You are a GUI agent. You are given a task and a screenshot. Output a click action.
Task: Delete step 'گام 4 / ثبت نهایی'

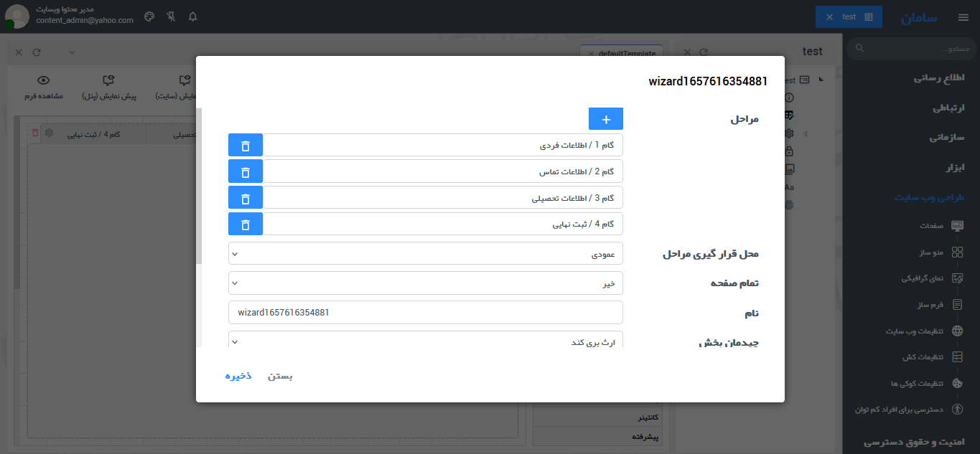246,224
